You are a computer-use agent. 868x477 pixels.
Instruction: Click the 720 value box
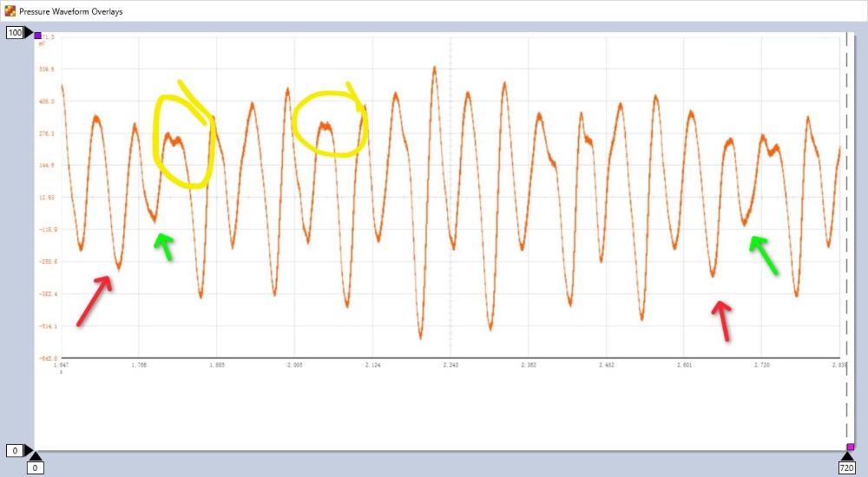(846, 468)
